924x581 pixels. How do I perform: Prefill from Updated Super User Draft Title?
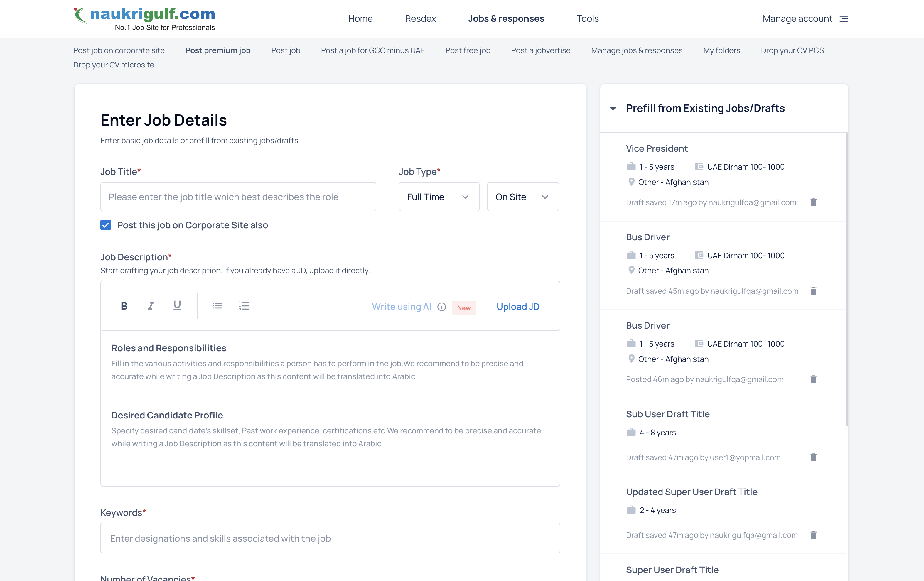pos(692,492)
